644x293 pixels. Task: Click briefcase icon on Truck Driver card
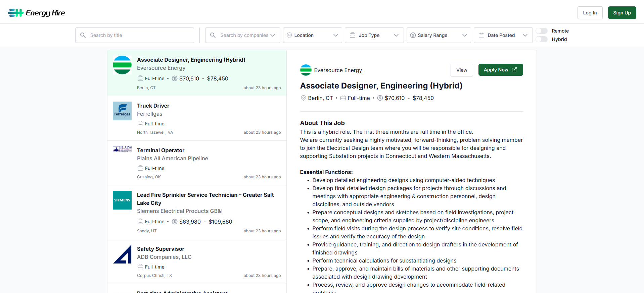pyautogui.click(x=140, y=124)
